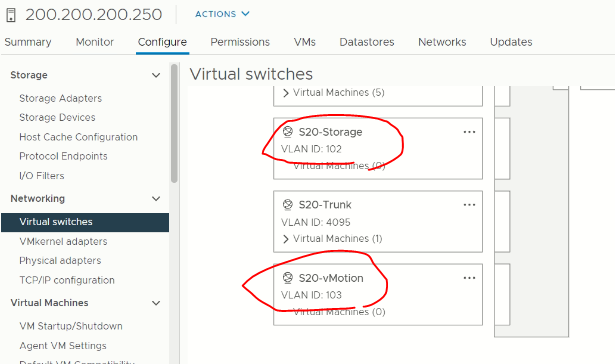Select Host Cache Configuration
Viewport: 615px width, 364px height.
78,137
